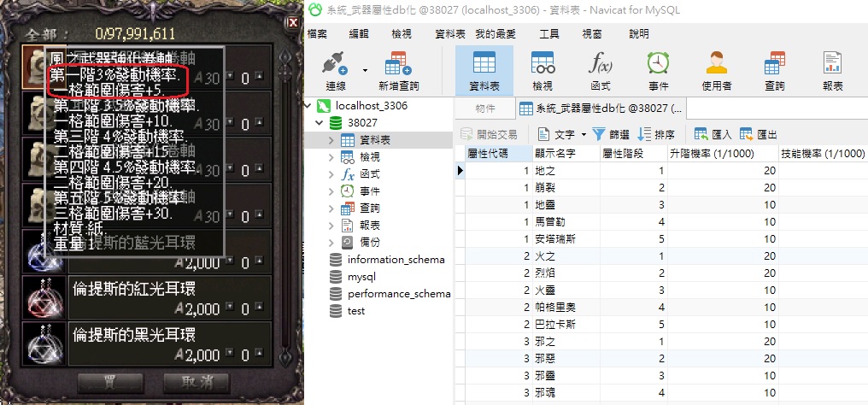The height and width of the screenshot is (405, 868).
Task: Select the cell containing 帕格里奧
Action: [566, 308]
